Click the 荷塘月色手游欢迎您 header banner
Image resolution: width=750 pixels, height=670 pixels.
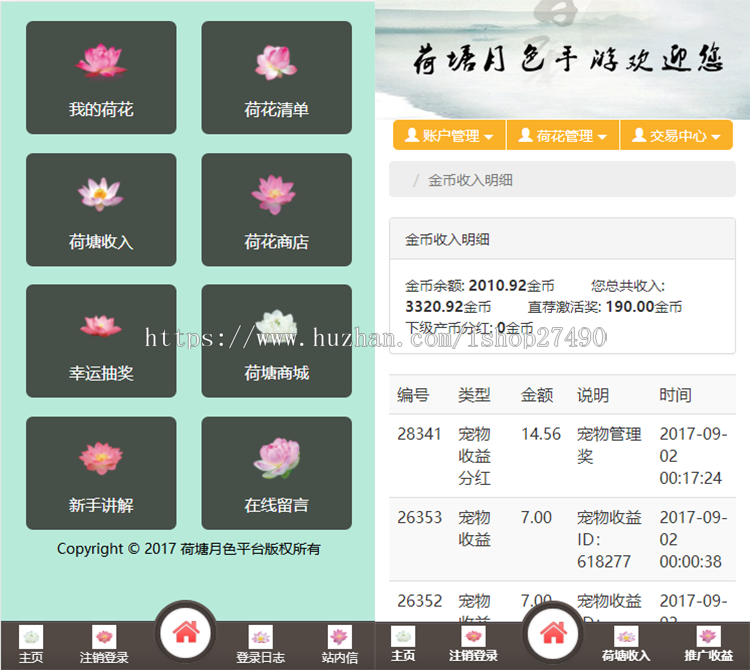pyautogui.click(x=562, y=60)
